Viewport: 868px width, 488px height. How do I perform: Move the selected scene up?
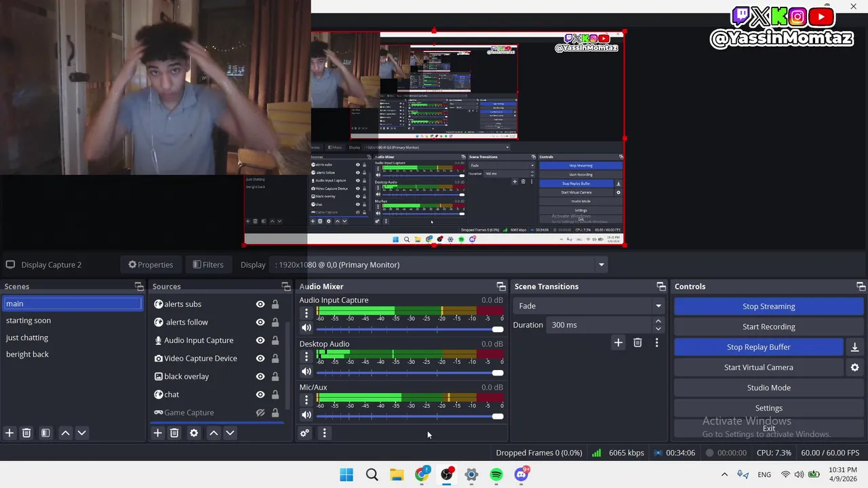point(66,433)
